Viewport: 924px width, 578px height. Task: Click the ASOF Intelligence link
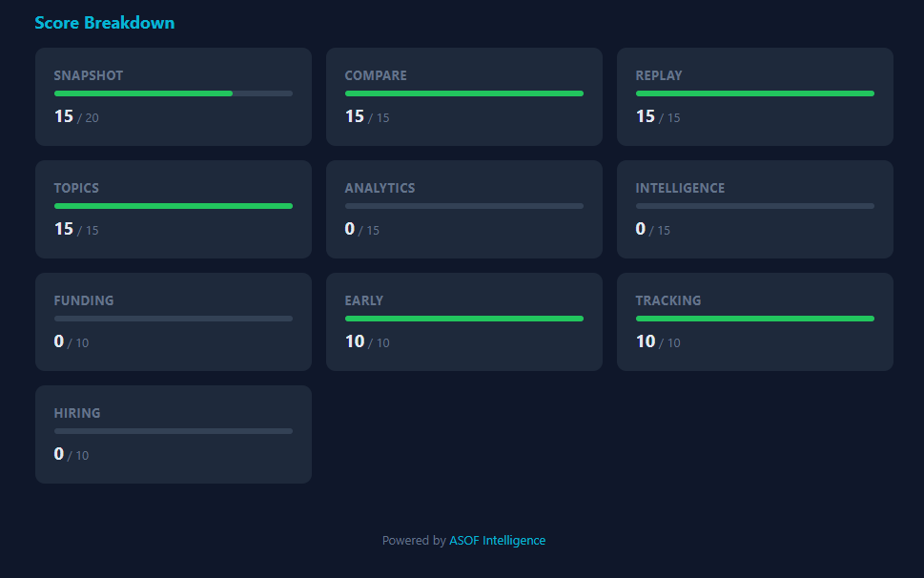pos(497,541)
